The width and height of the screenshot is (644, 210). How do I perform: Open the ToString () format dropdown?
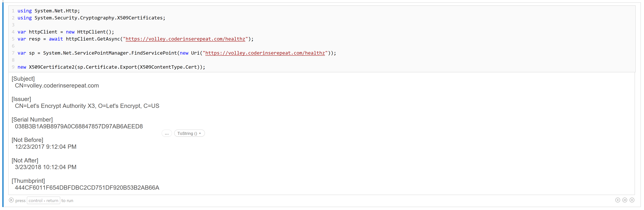tap(189, 133)
